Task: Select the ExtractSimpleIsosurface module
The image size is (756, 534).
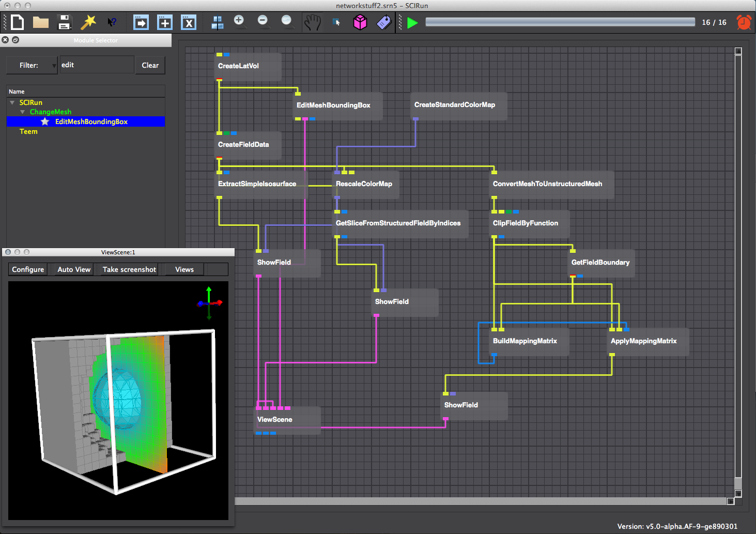Action: pyautogui.click(x=261, y=184)
